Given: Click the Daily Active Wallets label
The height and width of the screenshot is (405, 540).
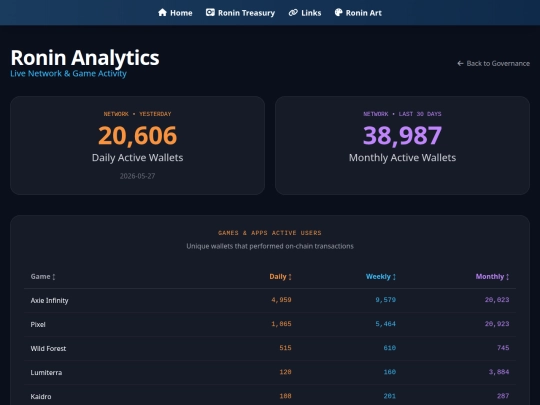Looking at the screenshot, I should [x=137, y=158].
